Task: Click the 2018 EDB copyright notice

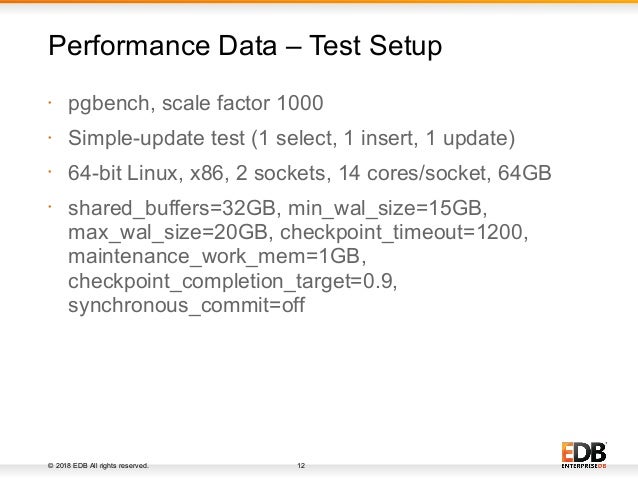Action: [x=98, y=466]
